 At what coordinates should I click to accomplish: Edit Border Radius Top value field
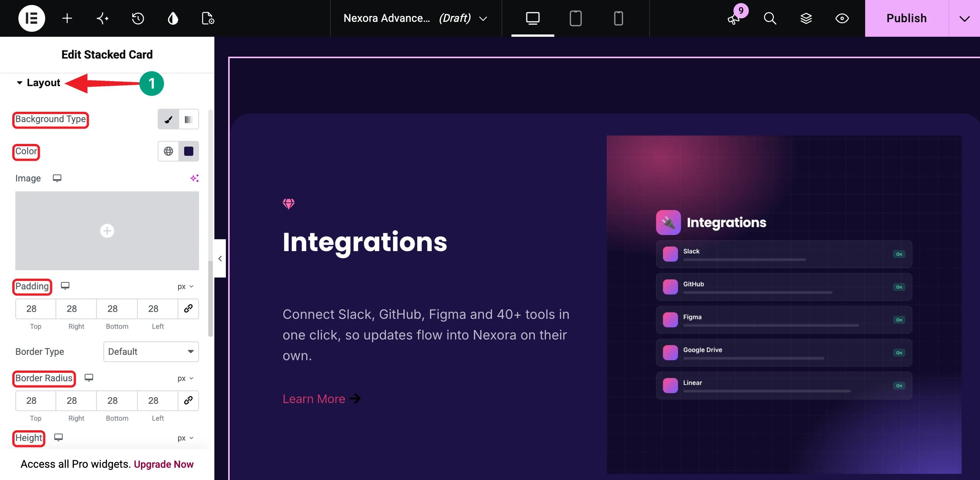(x=36, y=400)
